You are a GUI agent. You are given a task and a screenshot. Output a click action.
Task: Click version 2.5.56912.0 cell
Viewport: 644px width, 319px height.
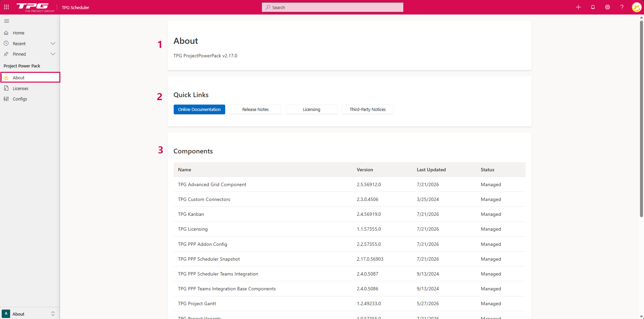(369, 184)
